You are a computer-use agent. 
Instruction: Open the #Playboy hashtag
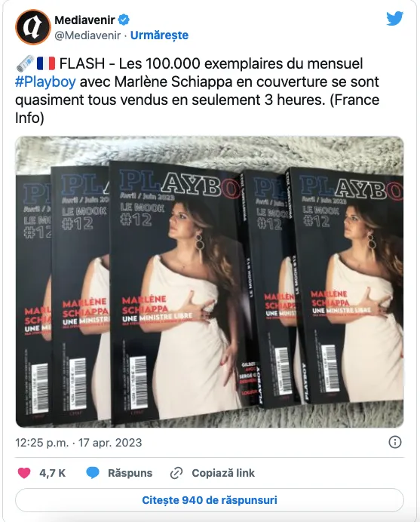point(45,82)
